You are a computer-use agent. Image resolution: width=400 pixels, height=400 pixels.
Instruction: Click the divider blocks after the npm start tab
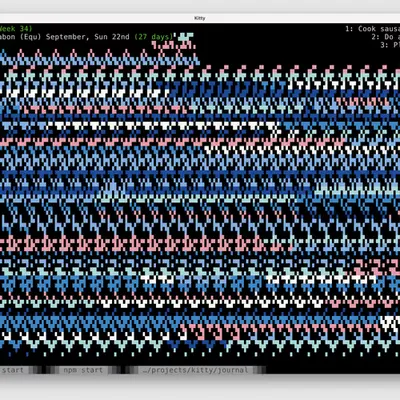[x=122, y=370]
